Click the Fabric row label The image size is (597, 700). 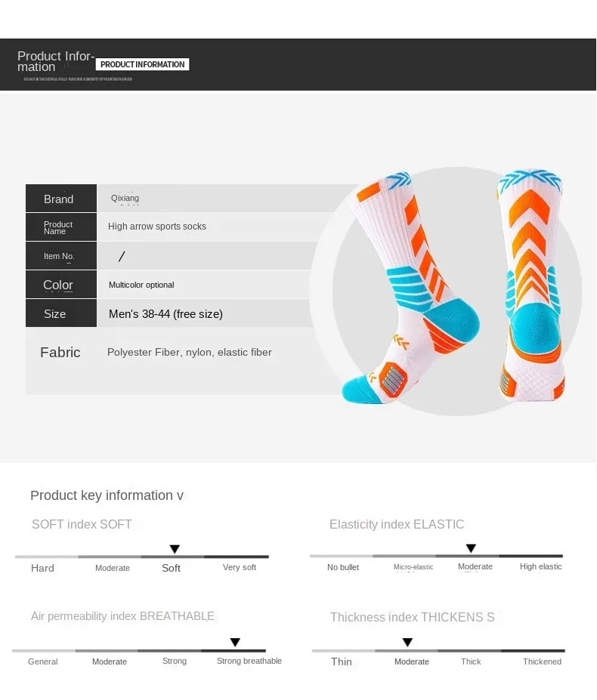coord(60,353)
